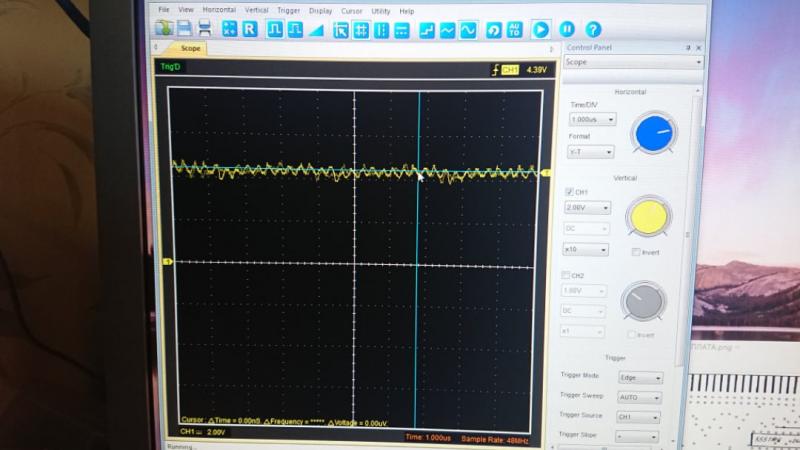Click the Open file icon in toolbar
800x450 pixels.
[163, 30]
